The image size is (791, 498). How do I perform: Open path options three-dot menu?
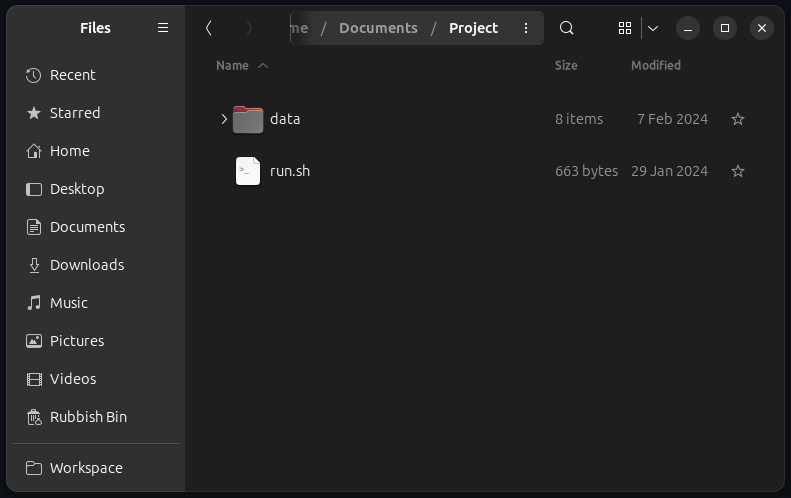pyautogui.click(x=526, y=28)
